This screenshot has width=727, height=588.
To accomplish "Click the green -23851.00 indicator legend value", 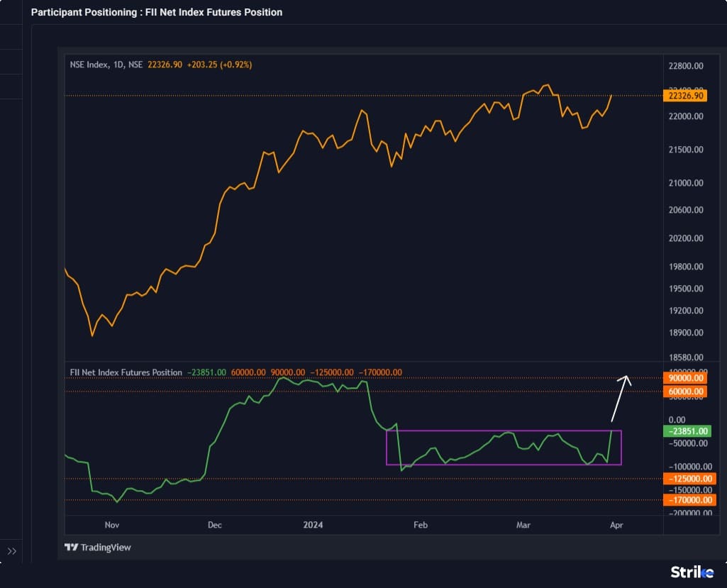I will [206, 372].
